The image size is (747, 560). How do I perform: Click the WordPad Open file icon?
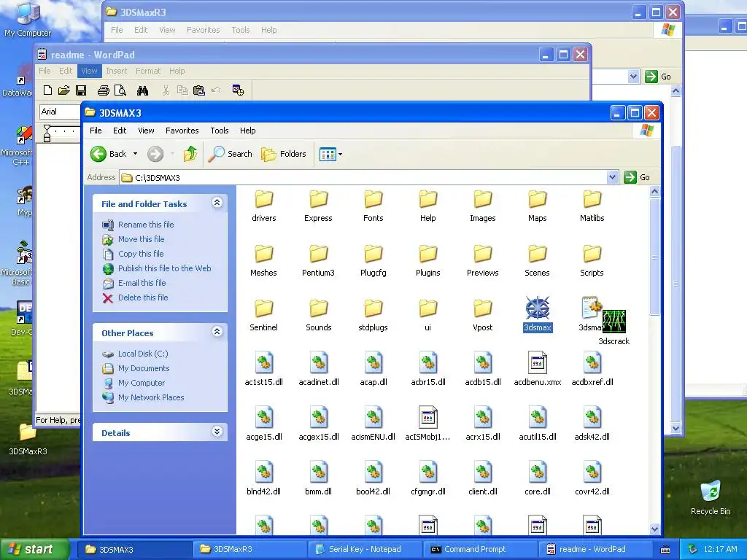coord(64,90)
